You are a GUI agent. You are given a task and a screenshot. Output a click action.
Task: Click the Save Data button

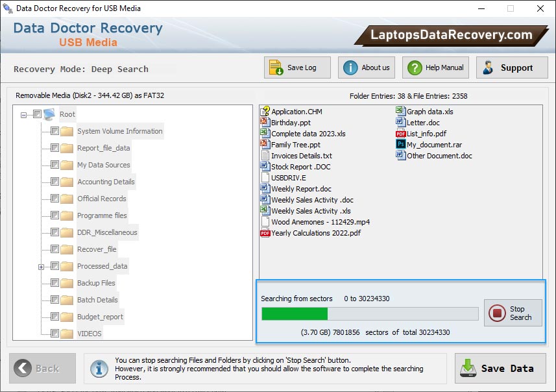click(x=500, y=368)
